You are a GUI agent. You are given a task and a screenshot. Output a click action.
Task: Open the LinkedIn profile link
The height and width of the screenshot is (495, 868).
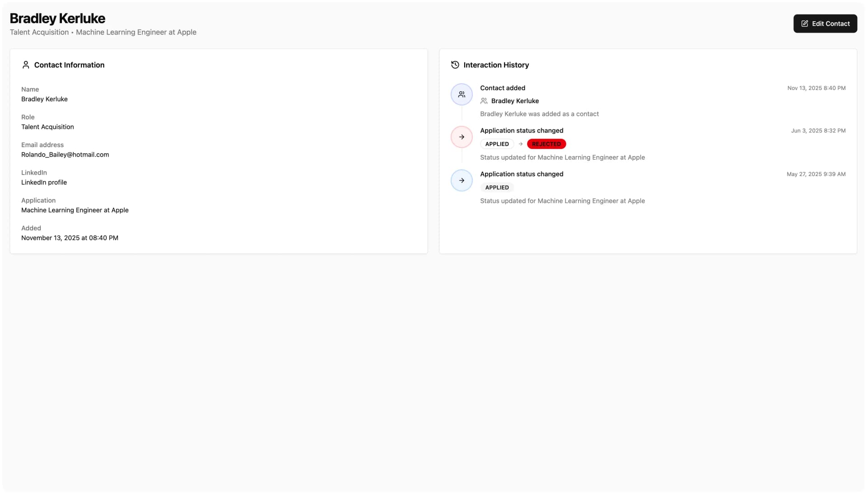point(44,182)
